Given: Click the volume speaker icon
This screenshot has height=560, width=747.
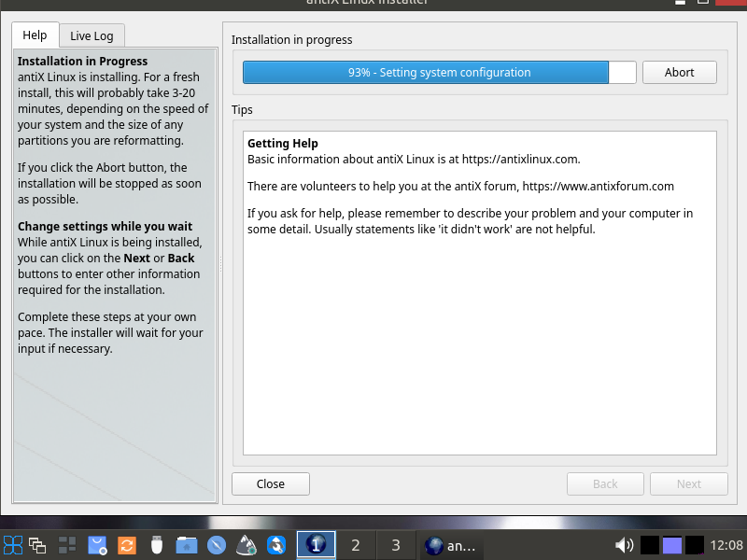Looking at the screenshot, I should point(624,545).
